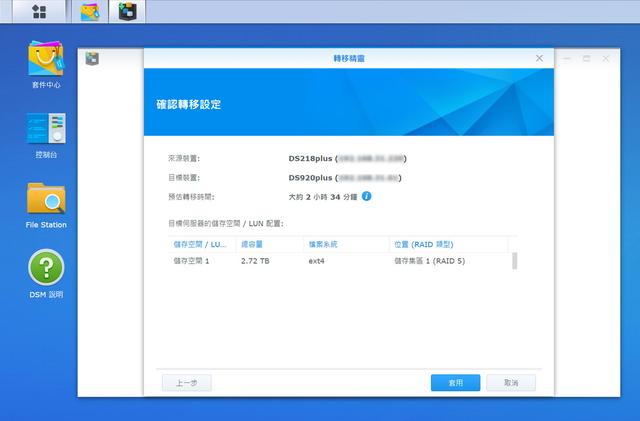The width and height of the screenshot is (640, 421).
Task: Switch to Package Center taskbar icon
Action: click(x=90, y=11)
